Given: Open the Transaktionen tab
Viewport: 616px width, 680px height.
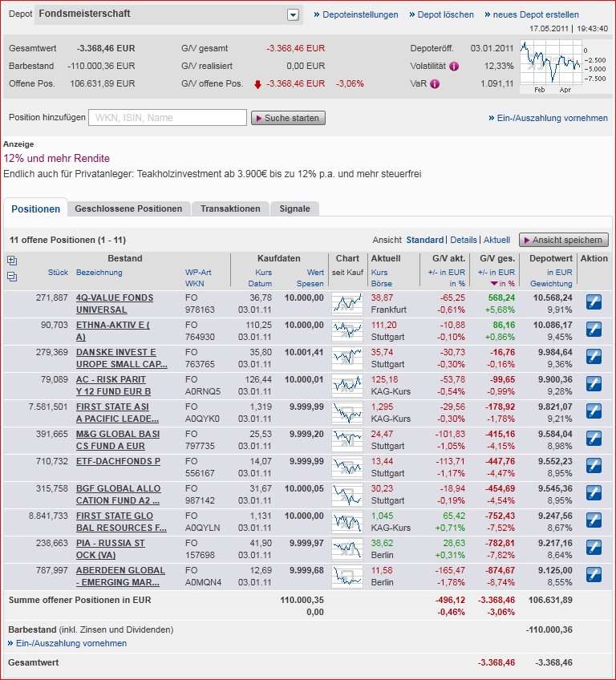Looking at the screenshot, I should coord(230,208).
